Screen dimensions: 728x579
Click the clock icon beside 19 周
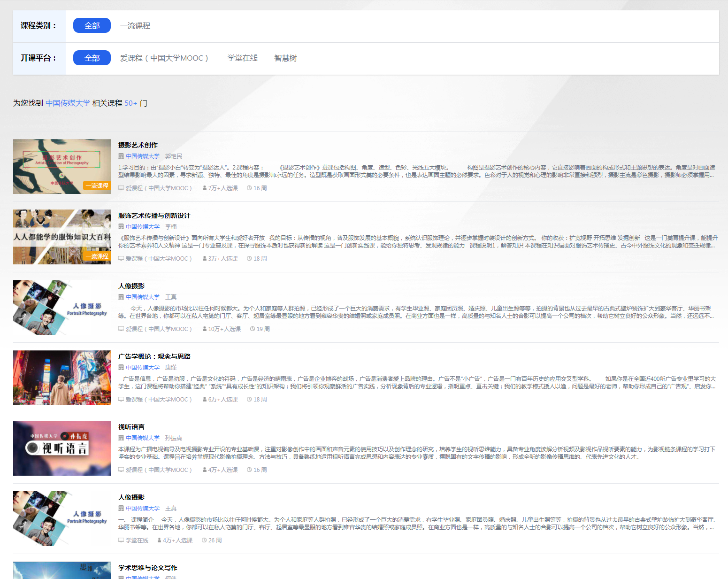[x=253, y=329]
